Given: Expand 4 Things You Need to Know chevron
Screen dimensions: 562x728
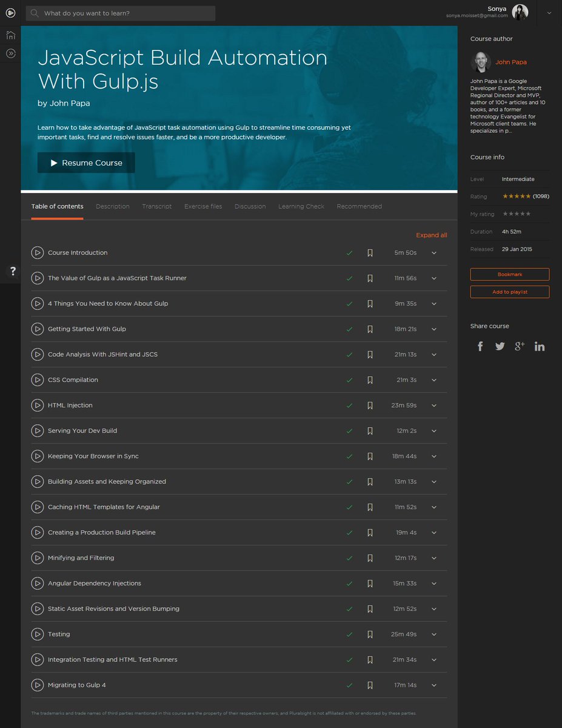Looking at the screenshot, I should coord(434,304).
